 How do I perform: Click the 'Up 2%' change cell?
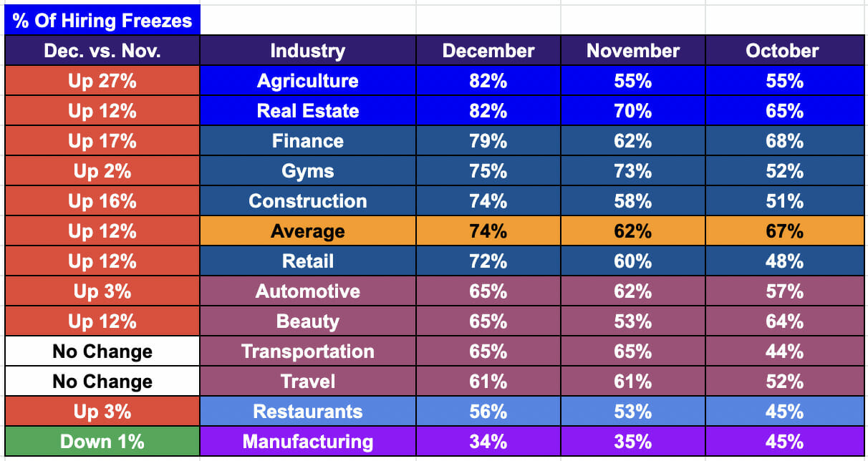click(102, 171)
